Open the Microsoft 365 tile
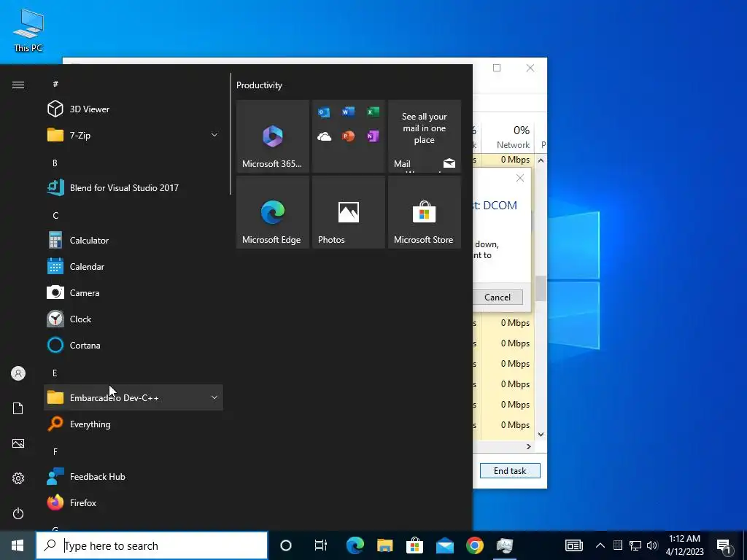The image size is (747, 560). click(x=273, y=136)
